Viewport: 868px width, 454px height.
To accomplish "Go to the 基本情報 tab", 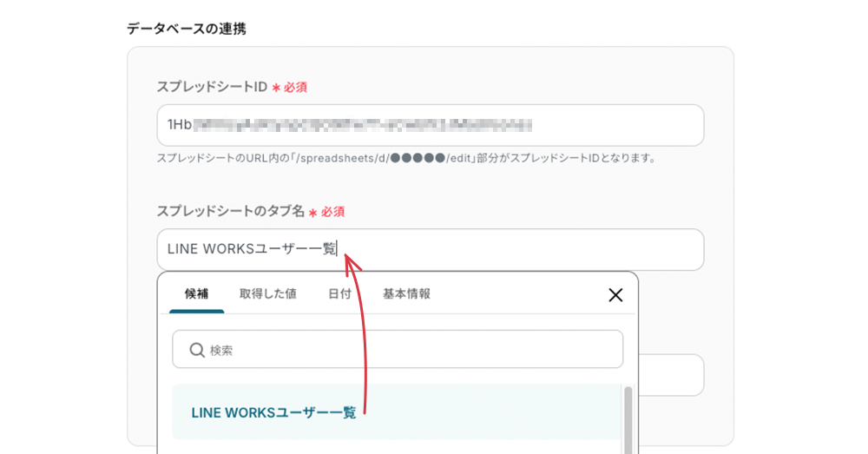I will 406,294.
